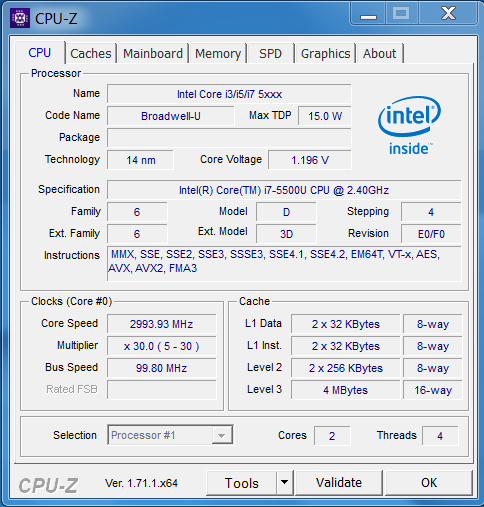Image resolution: width=484 pixels, height=507 pixels.
Task: Click the L1 Data size 2 x 32 KBytes
Action: click(x=345, y=324)
